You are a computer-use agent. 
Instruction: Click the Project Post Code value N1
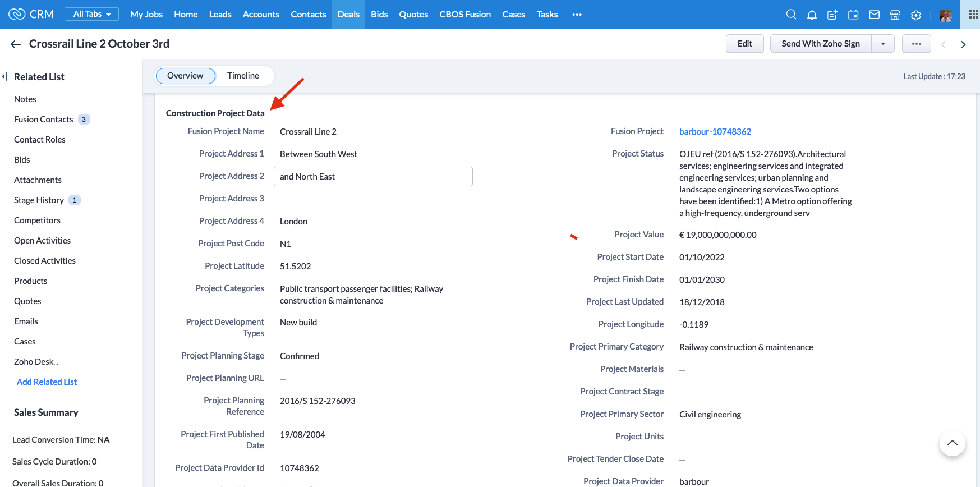[286, 244]
